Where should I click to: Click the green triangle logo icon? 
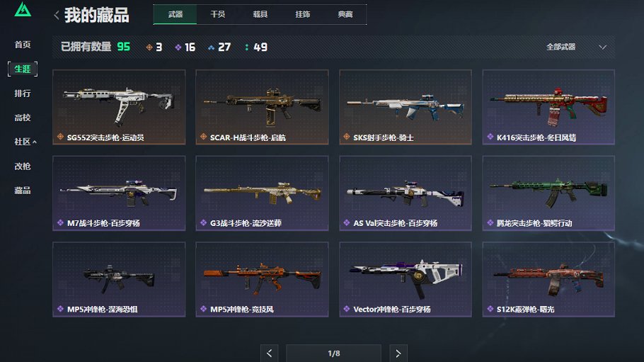click(x=23, y=9)
